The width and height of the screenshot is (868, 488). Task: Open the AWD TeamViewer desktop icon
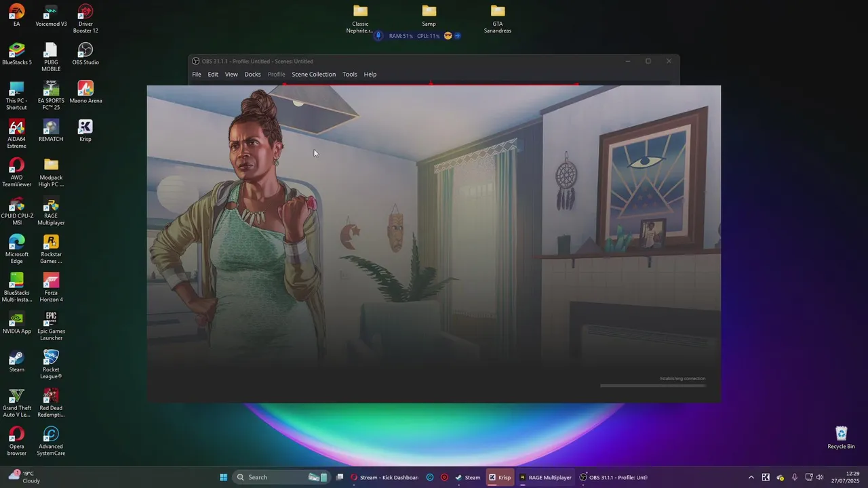[x=16, y=173]
